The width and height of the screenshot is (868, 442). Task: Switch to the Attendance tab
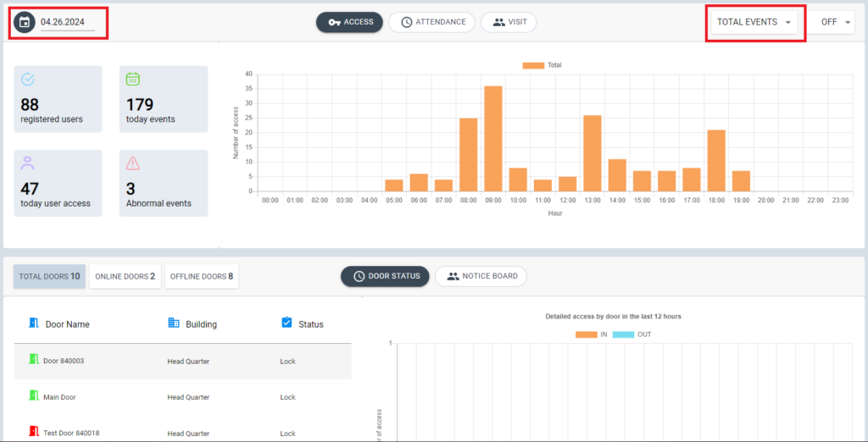[x=432, y=22]
